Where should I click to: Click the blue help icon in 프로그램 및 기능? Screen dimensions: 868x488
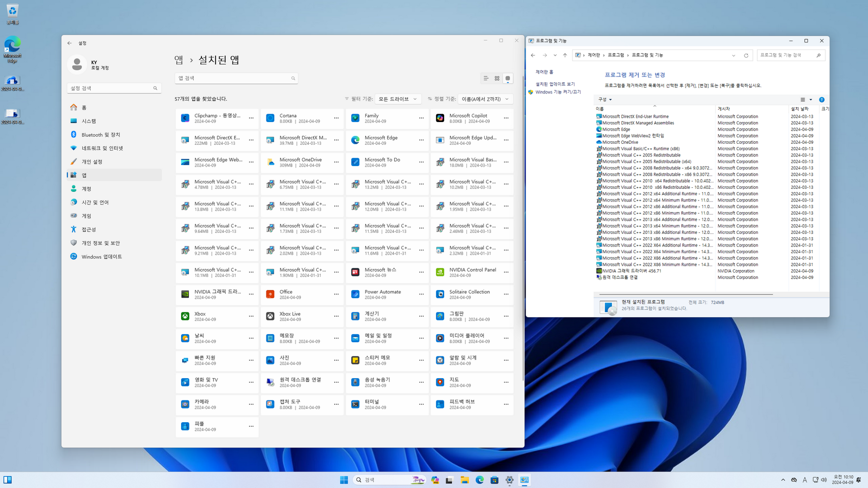(821, 100)
